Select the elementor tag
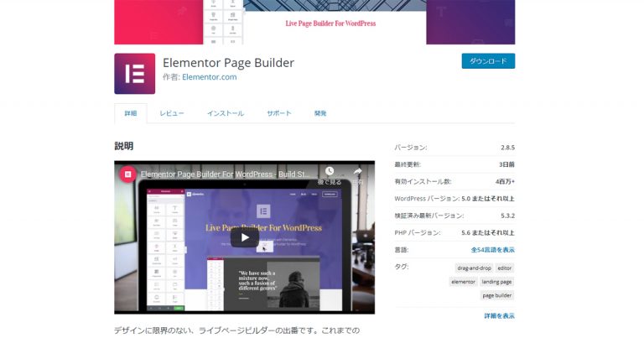The width and height of the screenshot is (644, 338). tap(463, 282)
